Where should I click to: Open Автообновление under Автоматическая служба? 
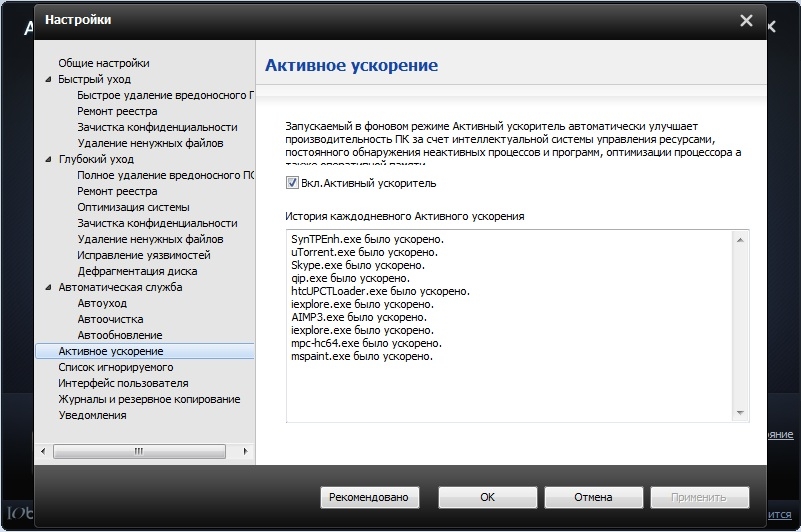[119, 335]
